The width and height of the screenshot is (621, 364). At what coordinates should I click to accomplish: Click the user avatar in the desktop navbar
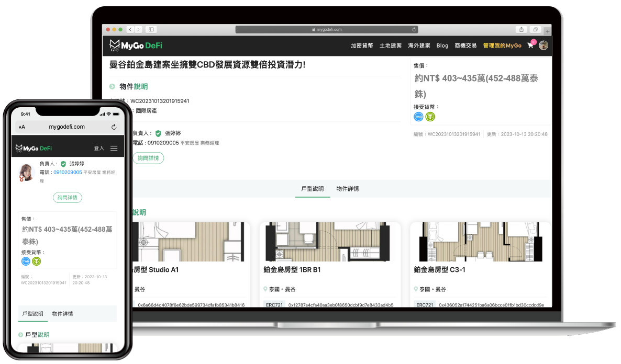click(x=544, y=45)
